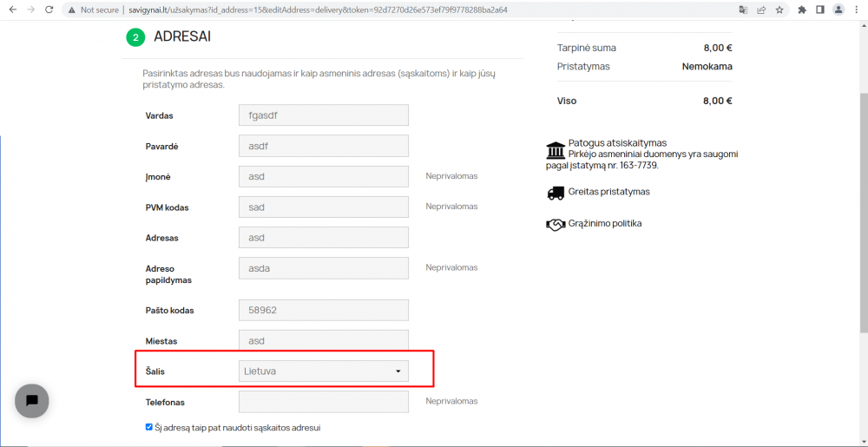This screenshot has width=868, height=447.
Task: Click the handshake return policy icon
Action: click(x=556, y=224)
